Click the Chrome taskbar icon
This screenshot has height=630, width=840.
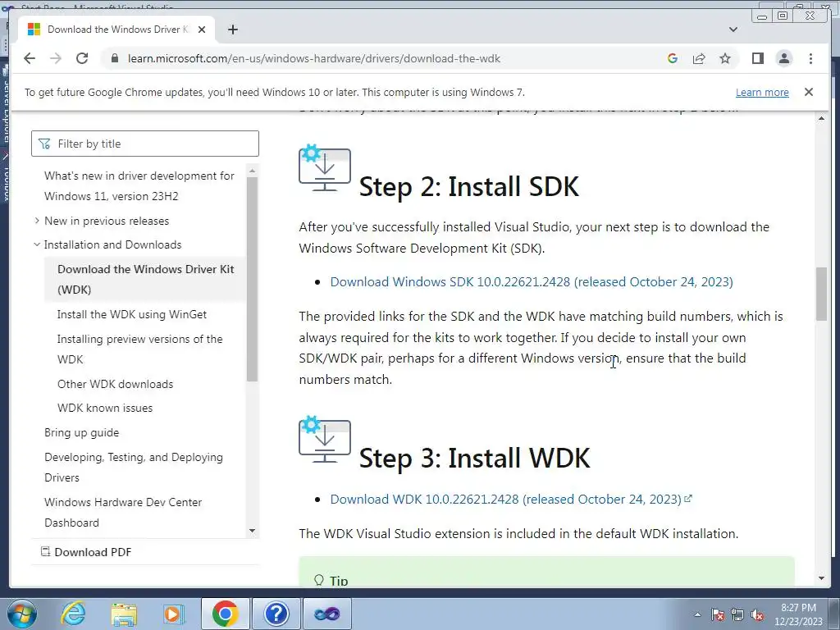(x=225, y=614)
